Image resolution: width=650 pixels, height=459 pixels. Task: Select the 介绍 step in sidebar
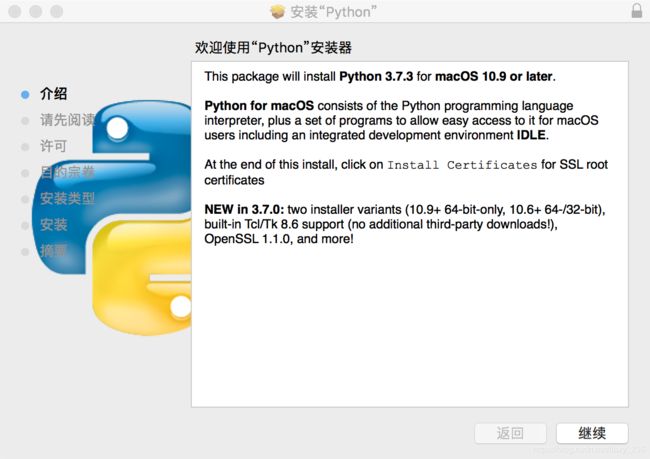point(53,94)
